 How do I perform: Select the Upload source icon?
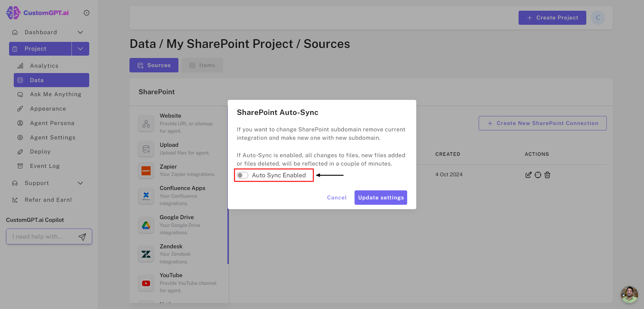coord(146,149)
